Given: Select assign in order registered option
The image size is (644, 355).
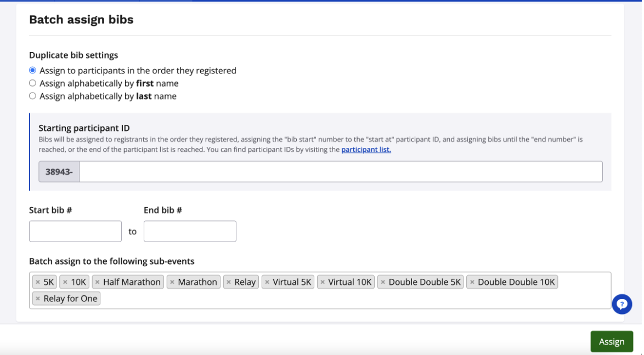Looking at the screenshot, I should 33,71.
